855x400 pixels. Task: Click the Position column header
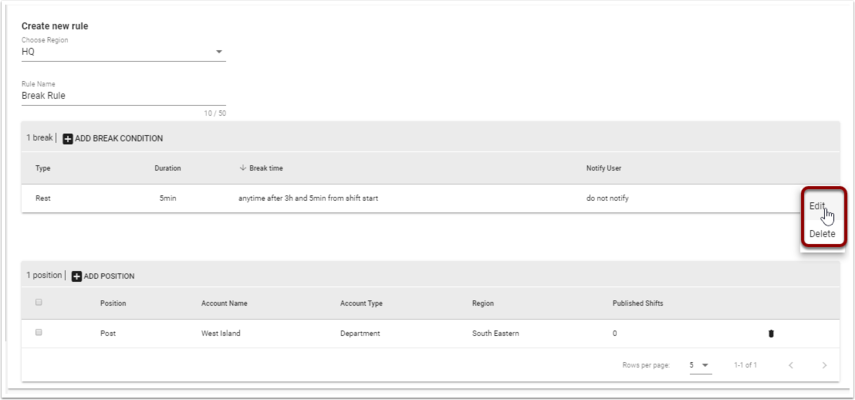113,304
